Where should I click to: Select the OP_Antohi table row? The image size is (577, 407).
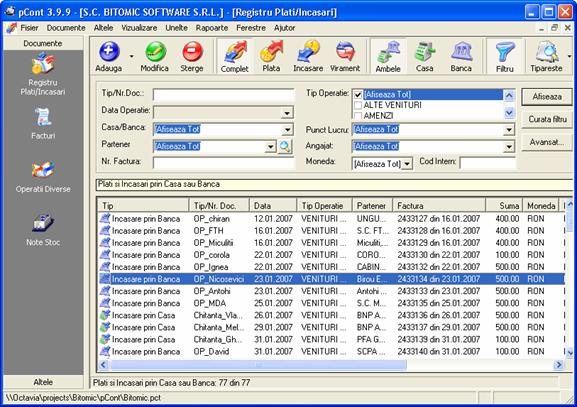point(331,291)
